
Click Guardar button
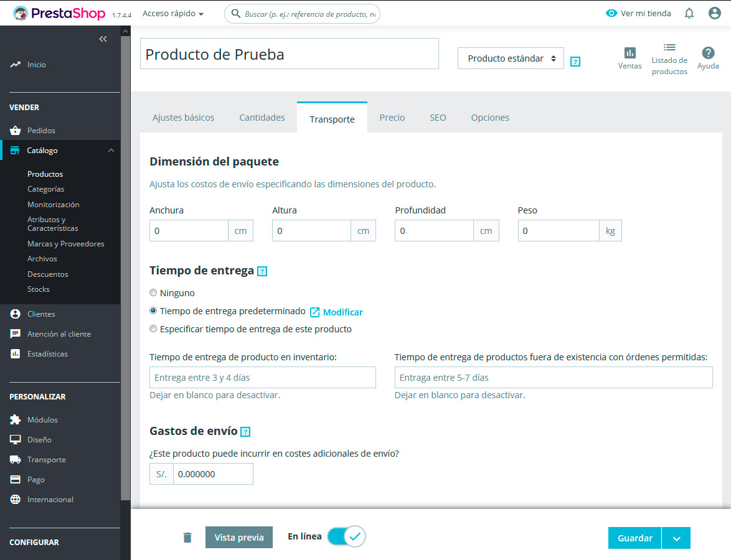coord(634,538)
